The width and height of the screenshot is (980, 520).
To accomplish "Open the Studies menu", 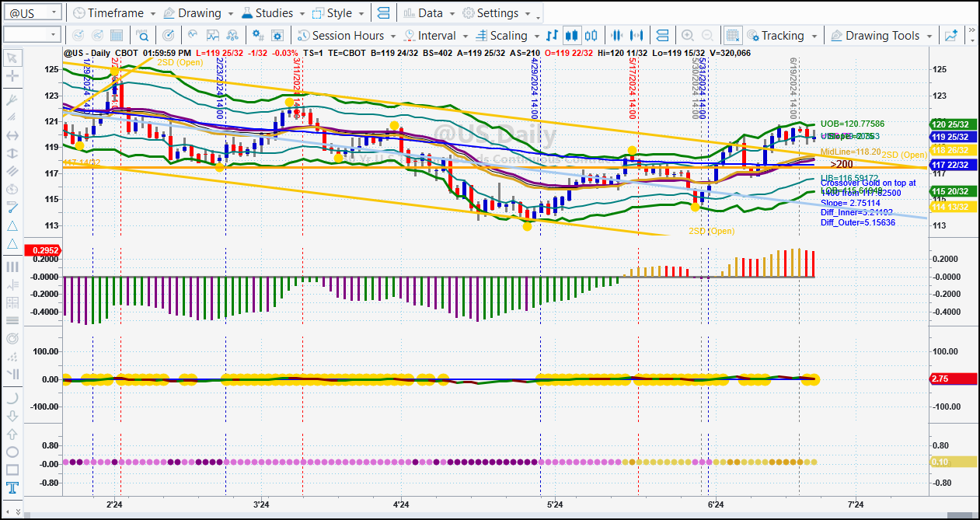I will click(274, 13).
